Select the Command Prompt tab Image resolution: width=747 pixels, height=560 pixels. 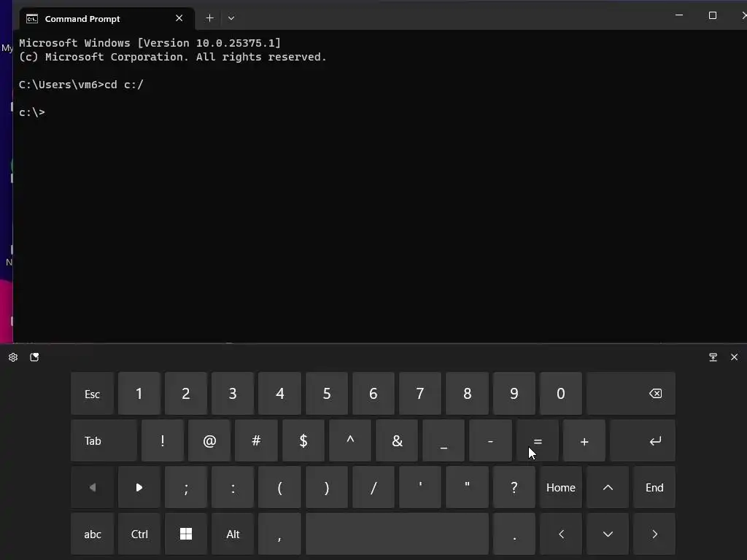[x=107, y=18]
